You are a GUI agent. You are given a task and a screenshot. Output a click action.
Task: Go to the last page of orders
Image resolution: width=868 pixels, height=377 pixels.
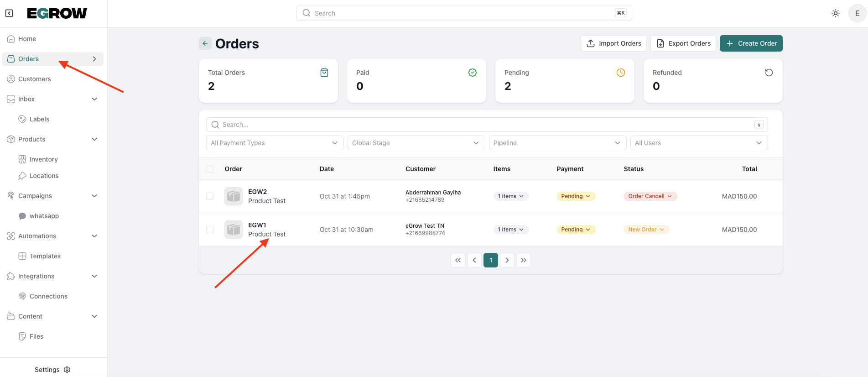click(524, 260)
